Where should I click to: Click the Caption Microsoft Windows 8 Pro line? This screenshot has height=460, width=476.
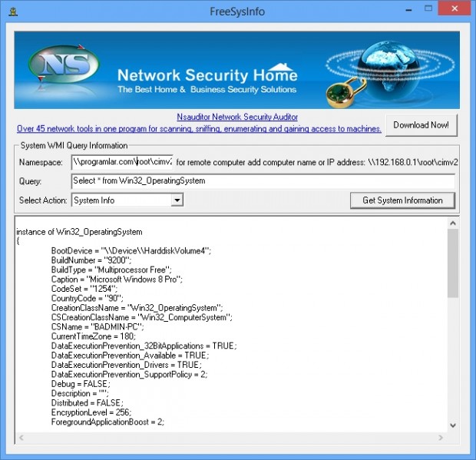(x=117, y=280)
